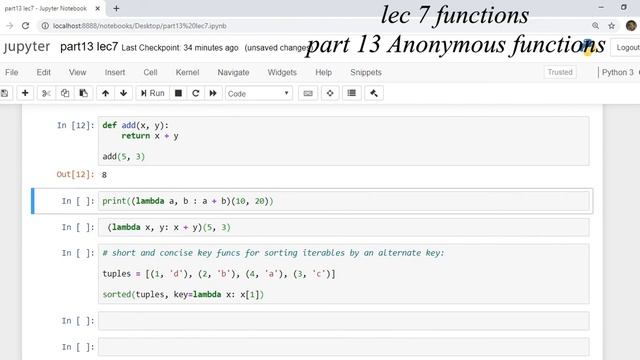640x360 pixels.
Task: Bookmark this page with the star icon
Action: [611, 26]
